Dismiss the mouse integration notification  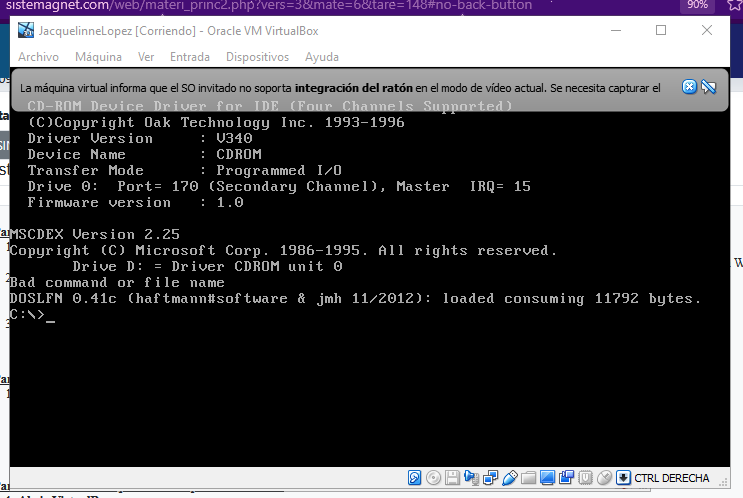(x=689, y=87)
